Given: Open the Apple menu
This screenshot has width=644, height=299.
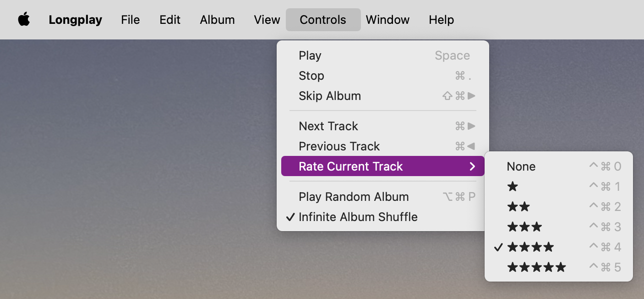Looking at the screenshot, I should click(x=24, y=20).
